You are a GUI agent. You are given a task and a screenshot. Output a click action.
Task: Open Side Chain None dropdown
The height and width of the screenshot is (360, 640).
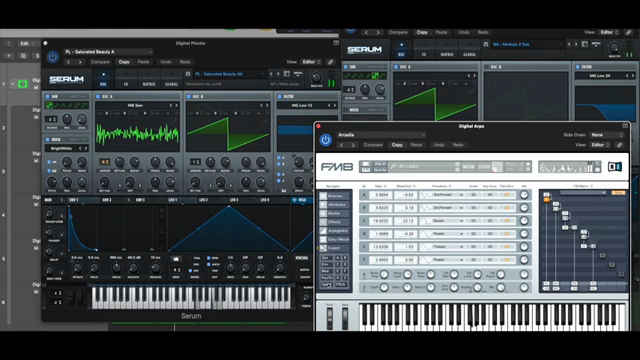(607, 135)
